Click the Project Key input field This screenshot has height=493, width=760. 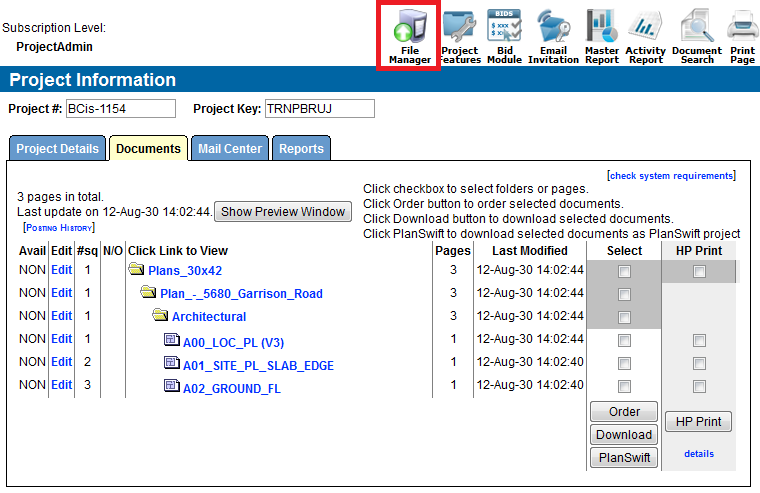tap(320, 109)
